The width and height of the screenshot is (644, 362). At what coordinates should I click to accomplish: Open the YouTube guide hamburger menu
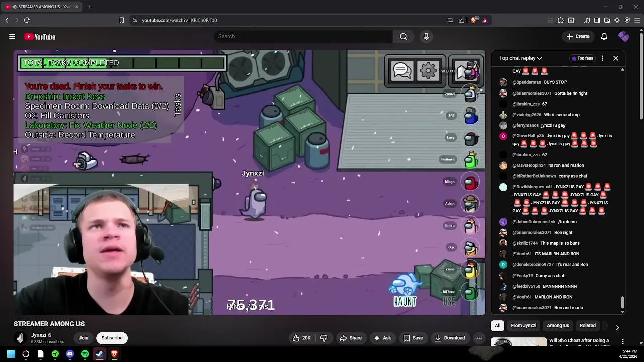click(12, 37)
